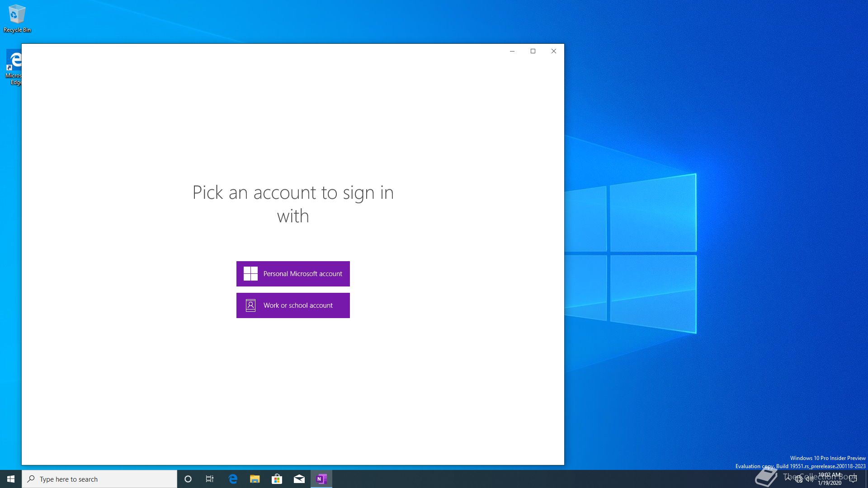Open the network status tray icon
868x488 pixels.
[x=799, y=479]
